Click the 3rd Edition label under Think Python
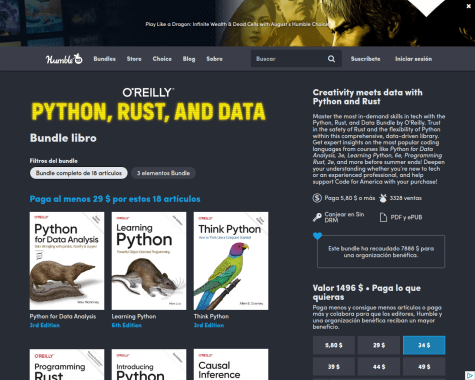Viewport: 475px width, 380px height. [209, 325]
